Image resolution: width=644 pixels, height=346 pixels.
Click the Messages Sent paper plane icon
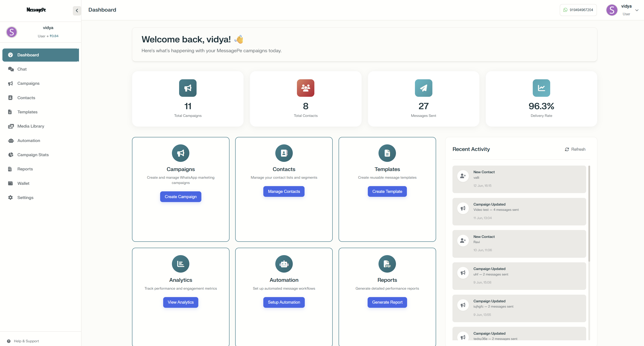[423, 88]
